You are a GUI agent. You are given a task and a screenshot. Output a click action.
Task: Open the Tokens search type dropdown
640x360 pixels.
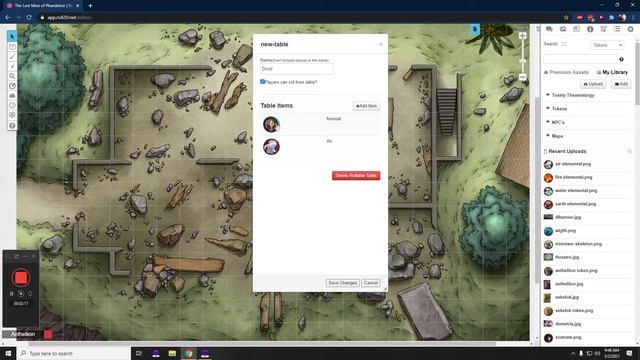tap(607, 45)
